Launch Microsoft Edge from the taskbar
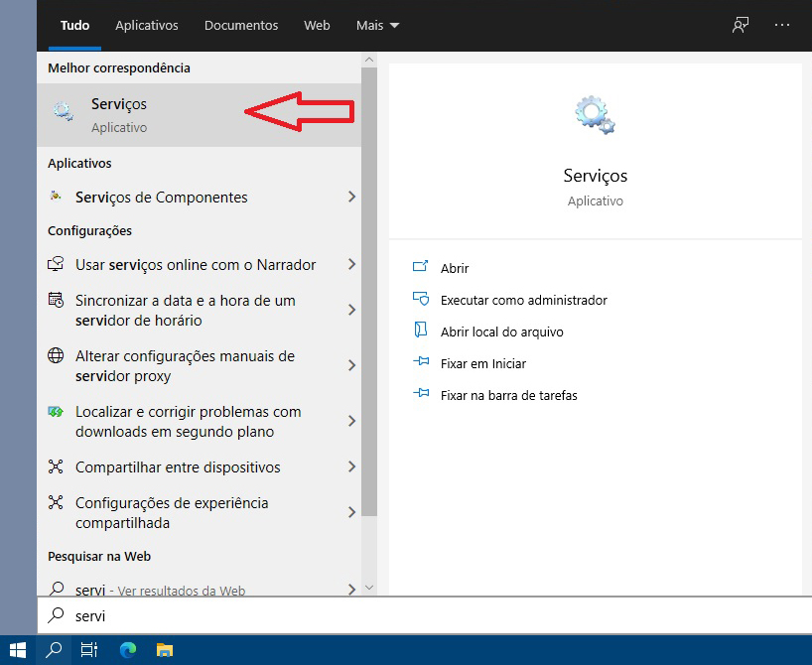Viewport: 812px width, 665px height. coord(127,650)
